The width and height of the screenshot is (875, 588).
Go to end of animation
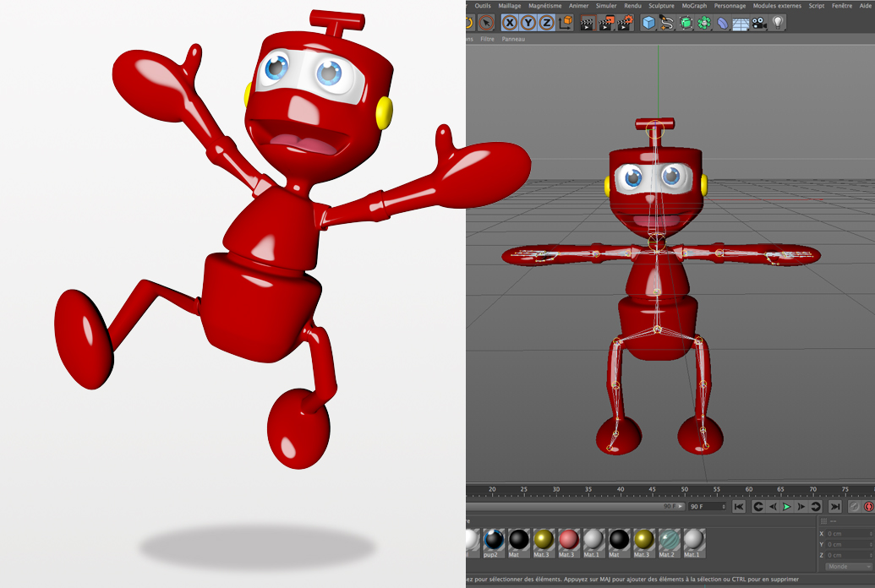834,507
